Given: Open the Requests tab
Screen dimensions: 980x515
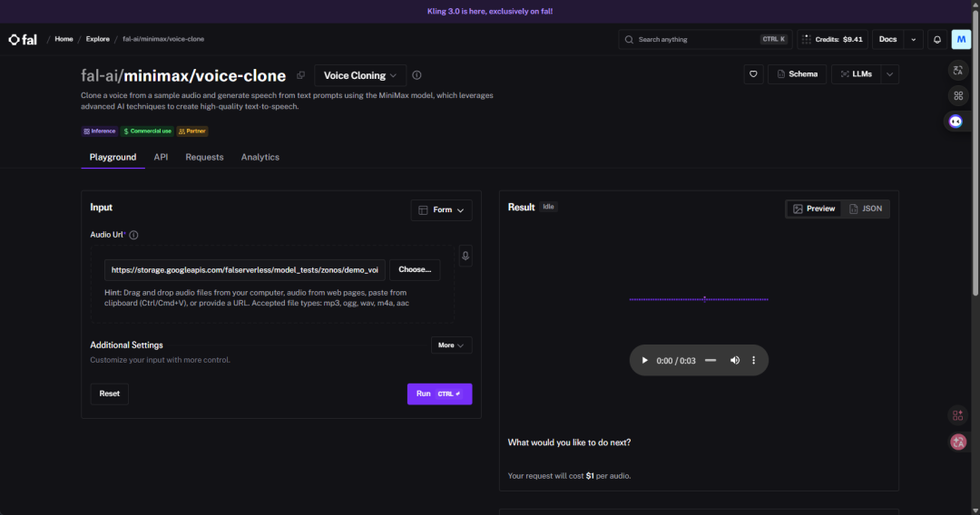Looking at the screenshot, I should pyautogui.click(x=204, y=157).
